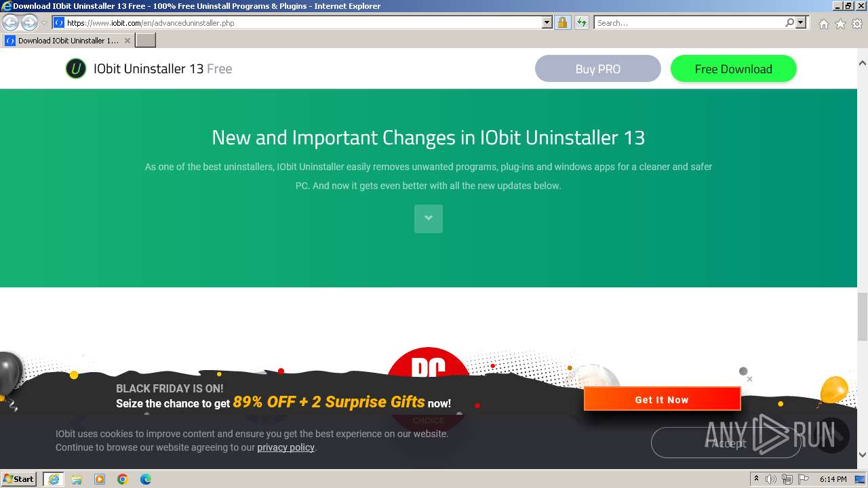This screenshot has height=488, width=868.
Task: Click the Buy PRO button
Action: [598, 68]
